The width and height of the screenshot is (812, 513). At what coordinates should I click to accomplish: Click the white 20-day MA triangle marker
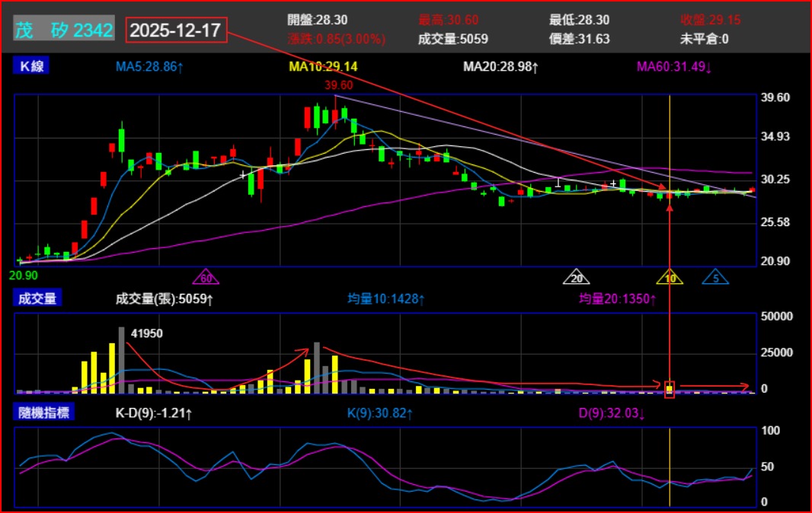577,278
